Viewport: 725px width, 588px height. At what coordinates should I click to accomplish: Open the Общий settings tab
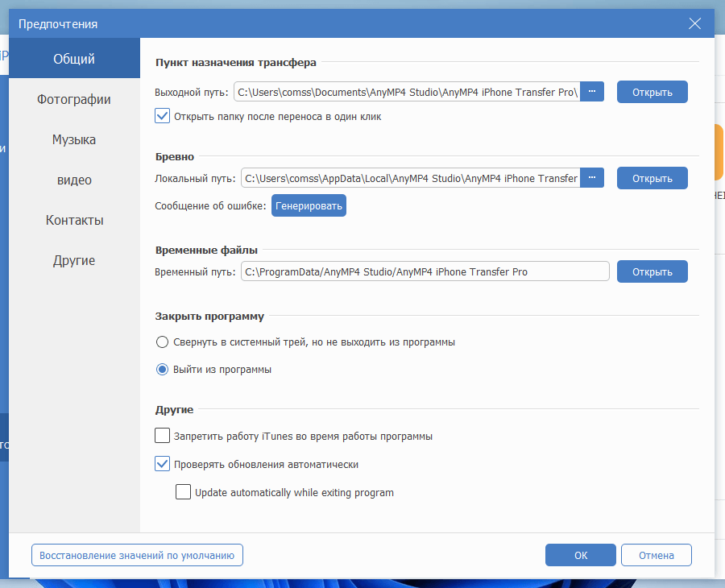pyautogui.click(x=74, y=58)
